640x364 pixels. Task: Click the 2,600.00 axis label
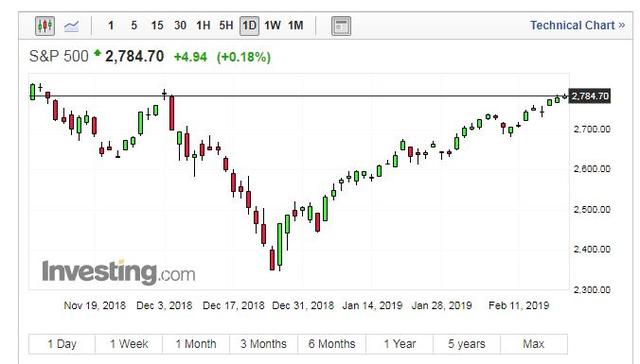tap(592, 169)
